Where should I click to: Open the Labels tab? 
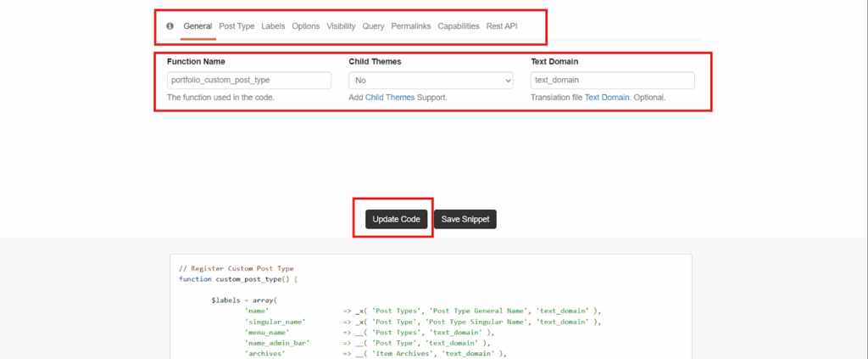click(273, 26)
